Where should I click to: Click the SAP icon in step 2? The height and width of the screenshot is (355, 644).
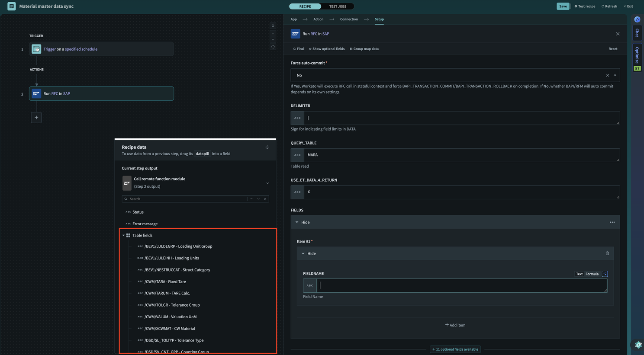point(36,93)
